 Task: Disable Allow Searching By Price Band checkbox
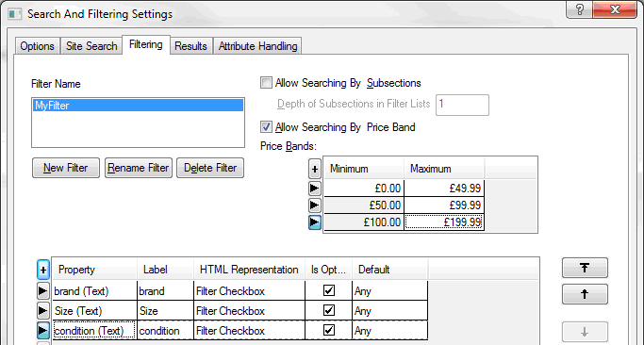coord(266,127)
